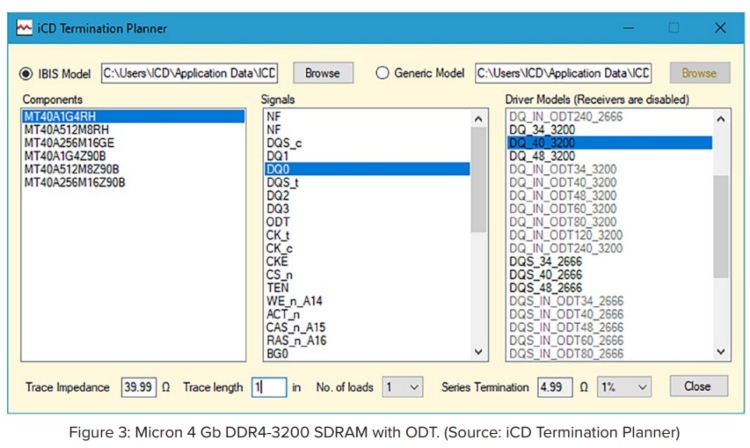Click Signals list scroll up arrow
The height and width of the screenshot is (448, 750).
point(478,119)
